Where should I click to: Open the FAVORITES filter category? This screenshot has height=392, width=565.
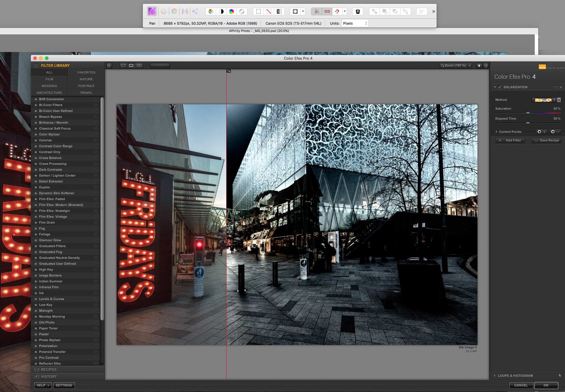[x=86, y=72]
